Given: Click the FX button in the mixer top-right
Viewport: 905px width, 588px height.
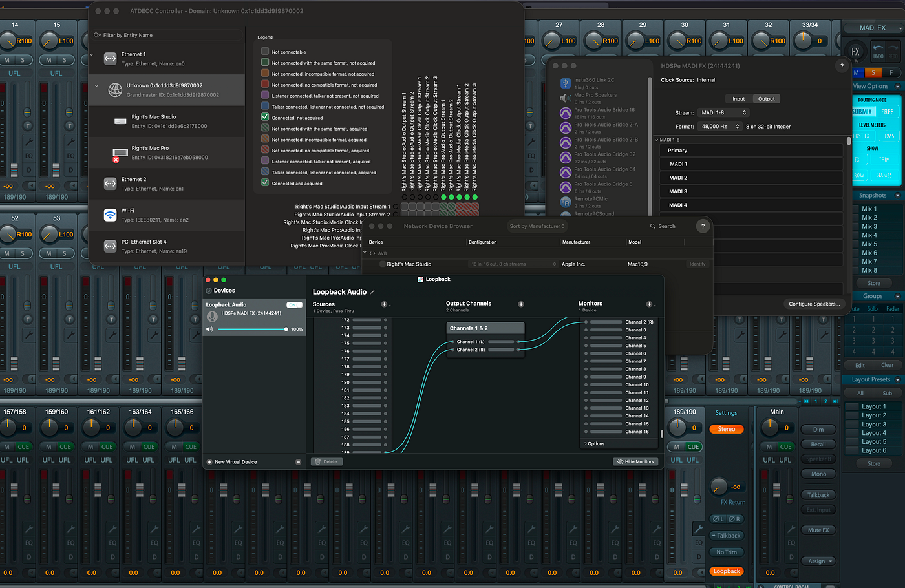Looking at the screenshot, I should pyautogui.click(x=855, y=52).
